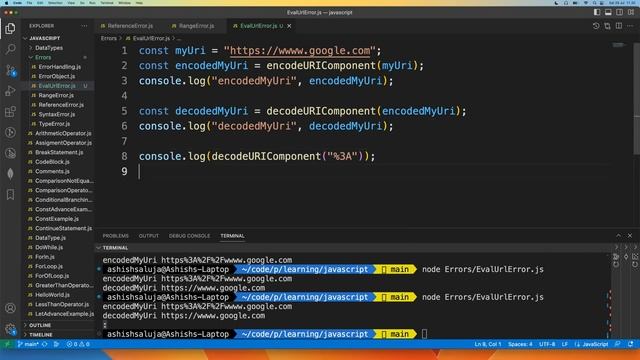
Task: Open the Extensions view
Action: [x=11, y=111]
